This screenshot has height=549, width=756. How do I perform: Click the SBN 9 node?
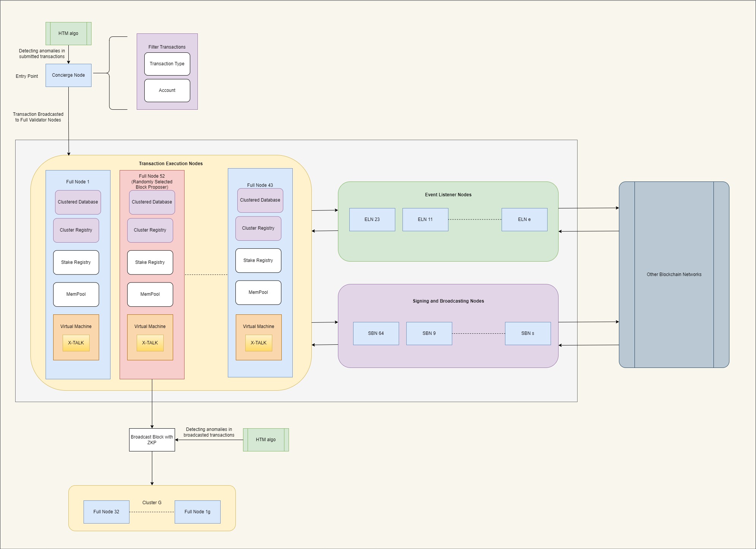click(x=429, y=333)
